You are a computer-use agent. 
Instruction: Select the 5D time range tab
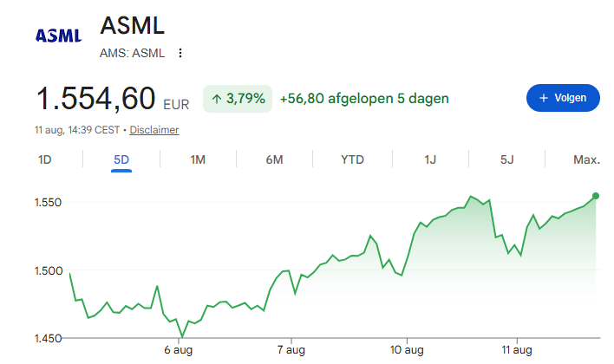tap(121, 159)
